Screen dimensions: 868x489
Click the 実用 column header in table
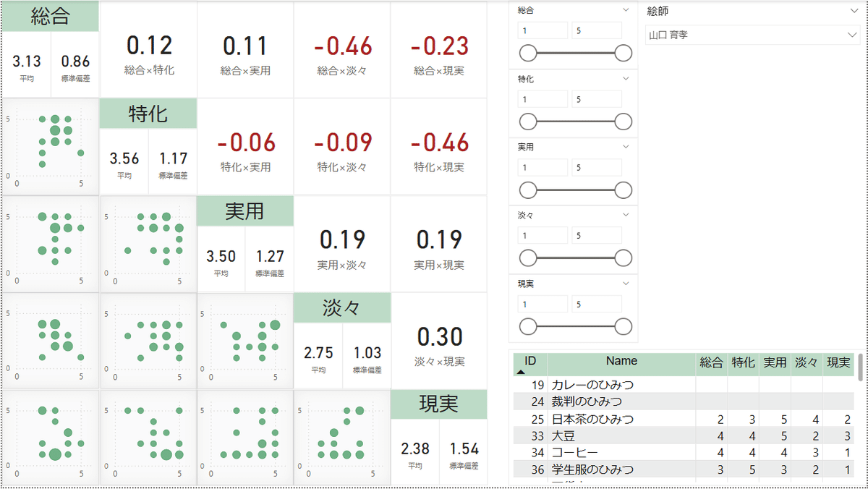point(775,363)
